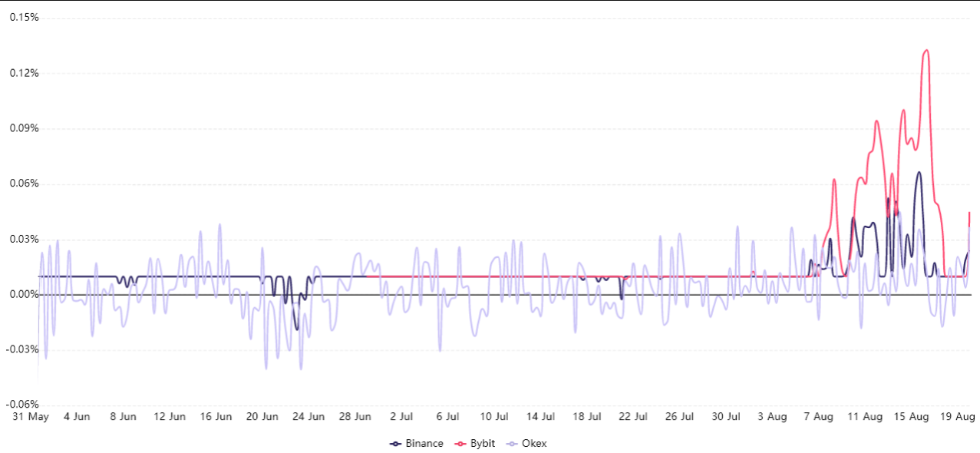980x453 pixels.
Task: Toggle the Okex series in the legend
Action: (x=526, y=444)
